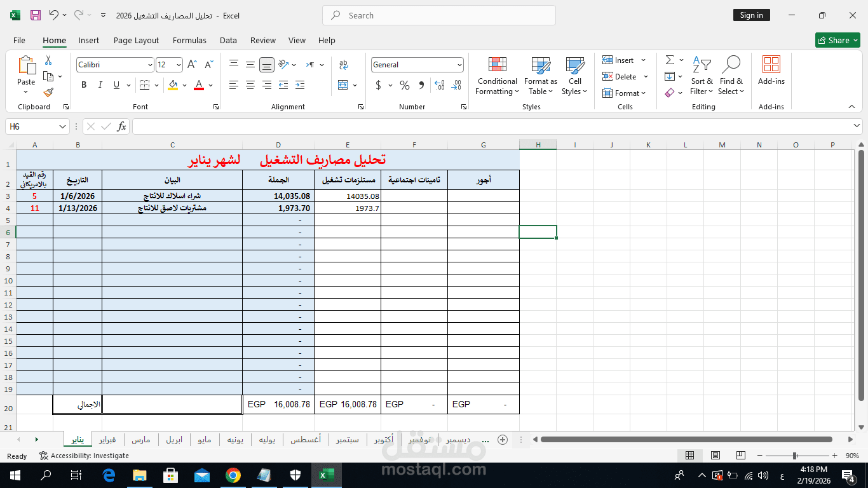Apply the red Font Color swatch
868x488 pixels.
(x=199, y=85)
